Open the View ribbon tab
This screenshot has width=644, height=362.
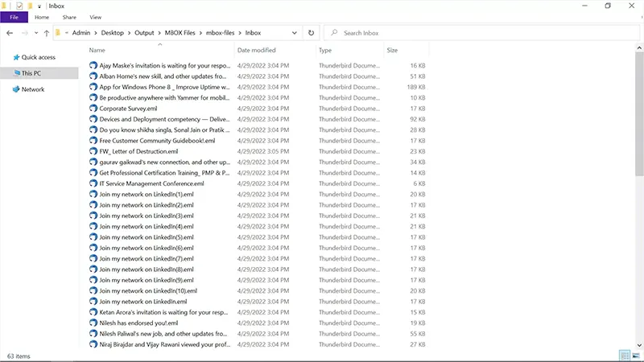tap(95, 17)
